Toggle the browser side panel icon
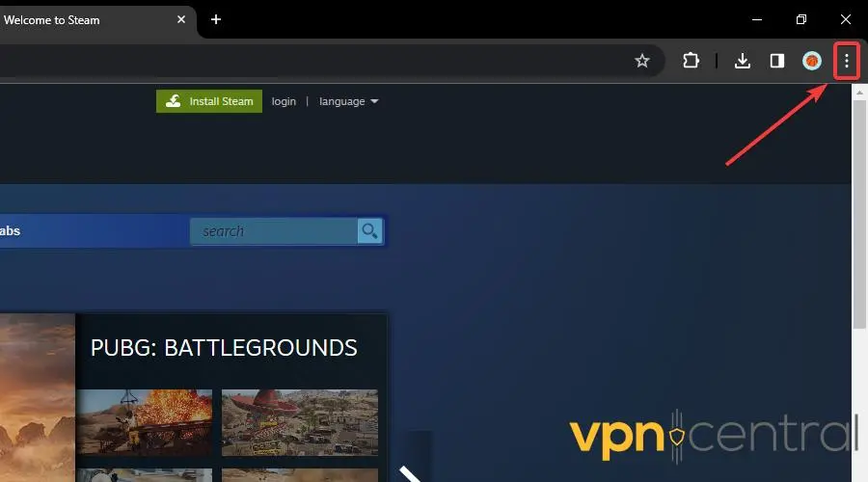This screenshot has height=482, width=868. (776, 61)
